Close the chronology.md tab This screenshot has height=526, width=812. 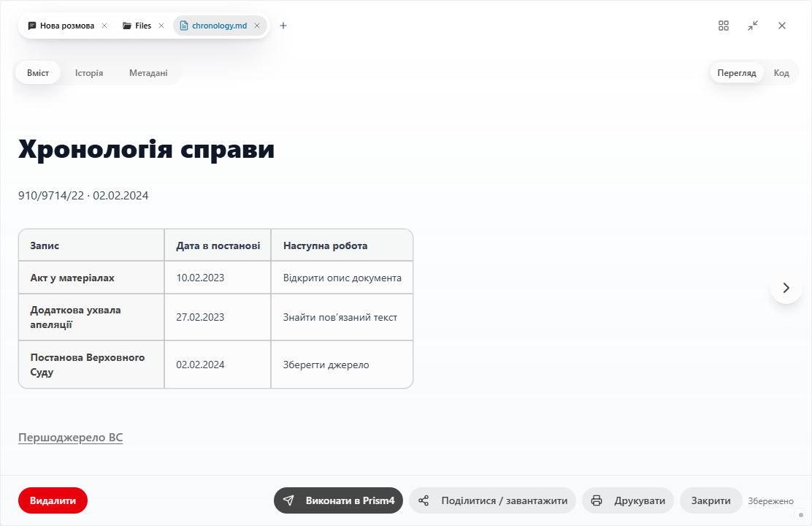pos(257,26)
